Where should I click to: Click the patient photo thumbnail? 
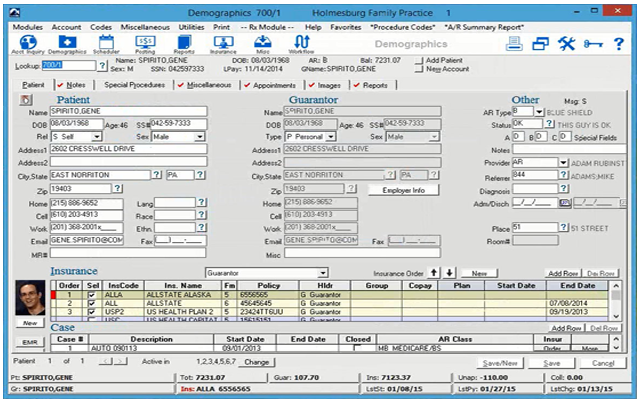[x=30, y=298]
